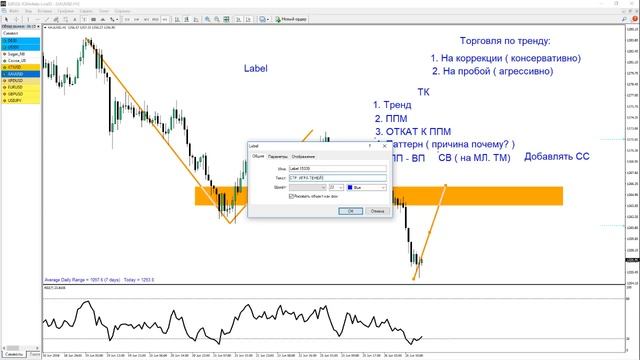640x360 pixels.
Task: Select the Fibonacci retracement tool
Action: [x=65, y=19]
